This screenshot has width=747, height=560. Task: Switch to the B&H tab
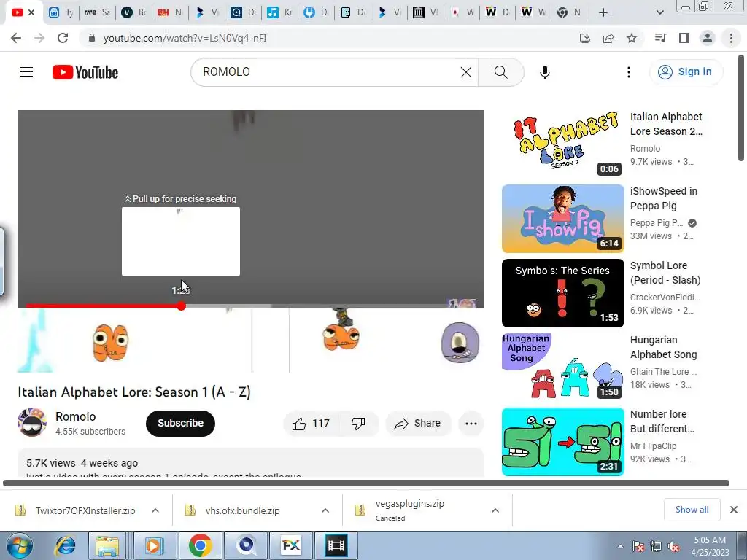[169, 12]
